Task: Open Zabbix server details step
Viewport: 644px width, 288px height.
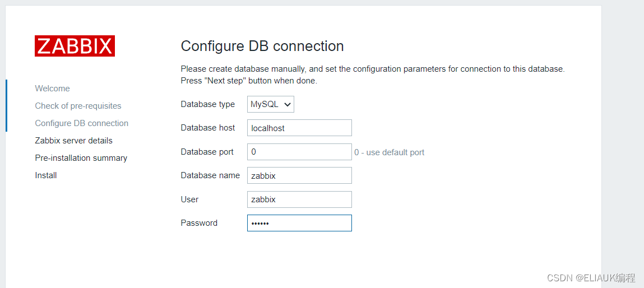Action: (x=73, y=141)
